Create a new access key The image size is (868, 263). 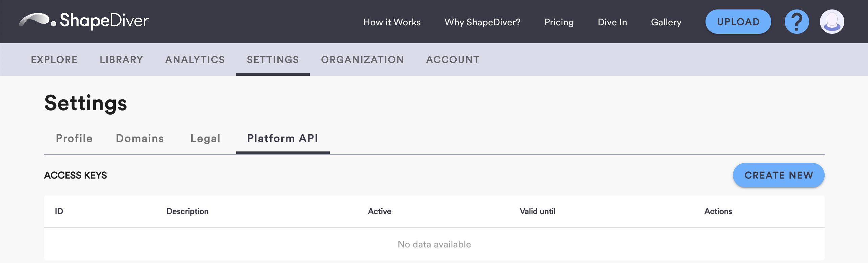[778, 175]
